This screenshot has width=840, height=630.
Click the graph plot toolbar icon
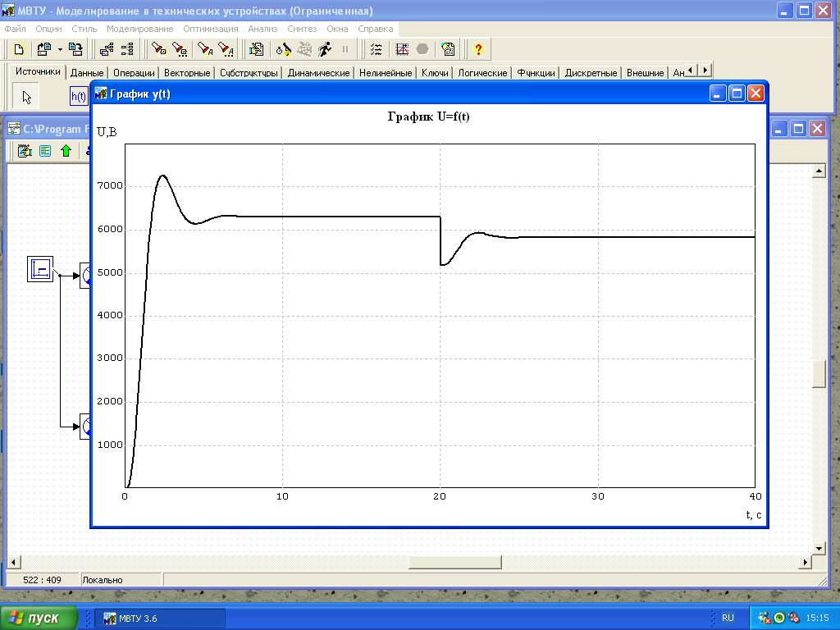coord(402,49)
